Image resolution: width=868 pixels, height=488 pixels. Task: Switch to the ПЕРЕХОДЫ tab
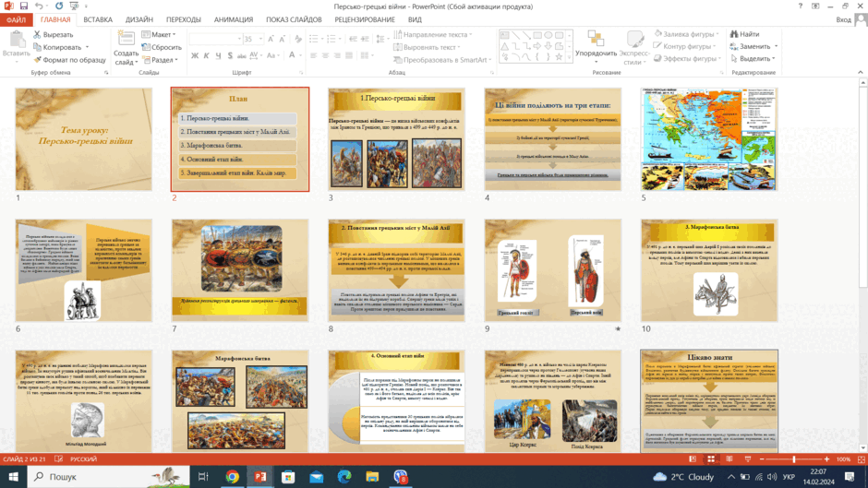(183, 19)
